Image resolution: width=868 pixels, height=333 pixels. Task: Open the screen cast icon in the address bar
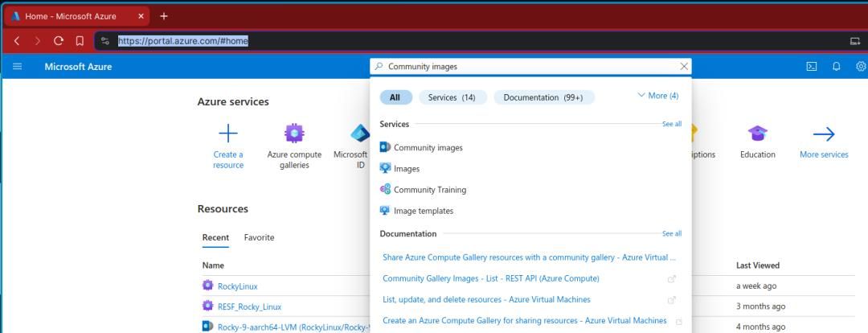(854, 41)
